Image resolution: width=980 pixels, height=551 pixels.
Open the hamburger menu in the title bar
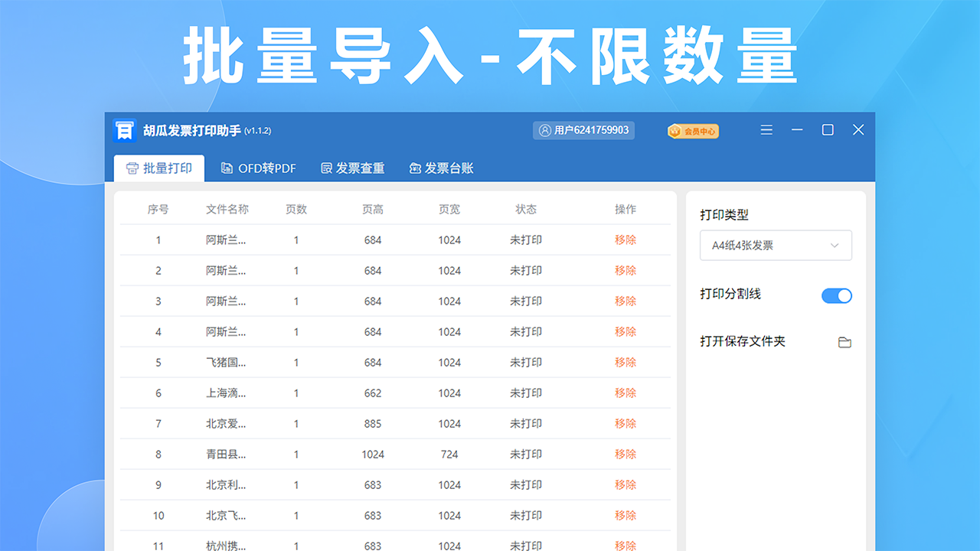pos(766,130)
